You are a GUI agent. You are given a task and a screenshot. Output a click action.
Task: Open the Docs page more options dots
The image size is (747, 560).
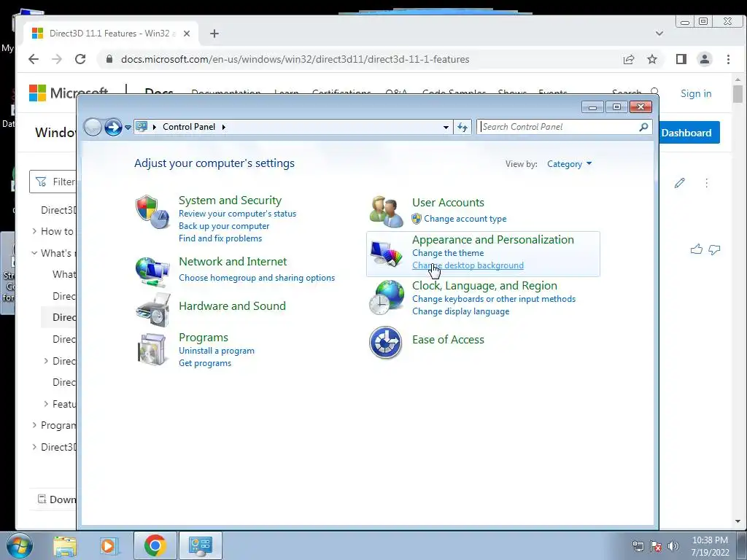point(706,183)
